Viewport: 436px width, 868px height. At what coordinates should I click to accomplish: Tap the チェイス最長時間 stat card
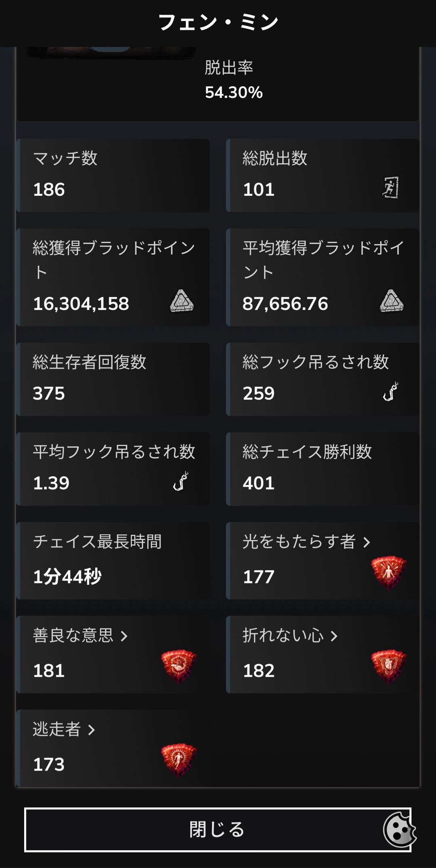113,560
